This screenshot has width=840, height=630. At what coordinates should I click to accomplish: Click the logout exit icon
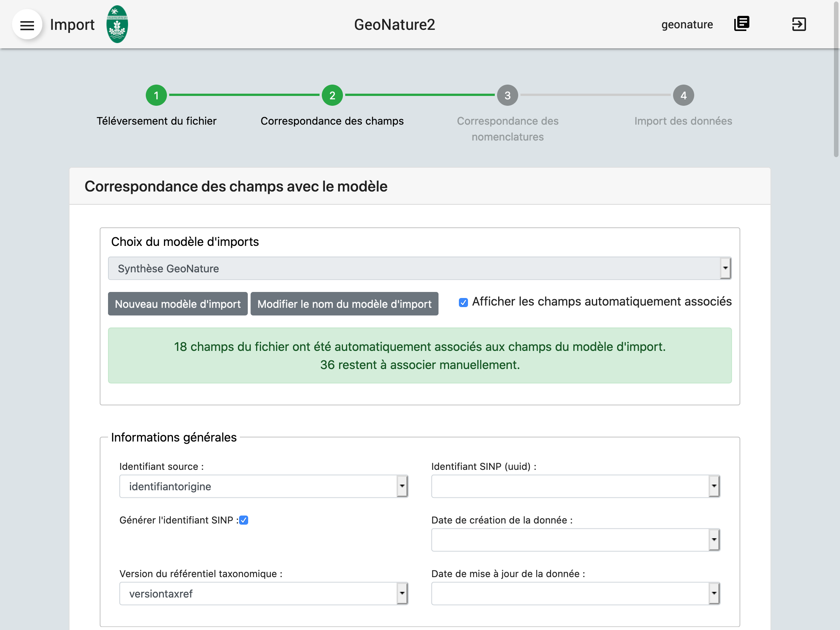click(x=798, y=24)
